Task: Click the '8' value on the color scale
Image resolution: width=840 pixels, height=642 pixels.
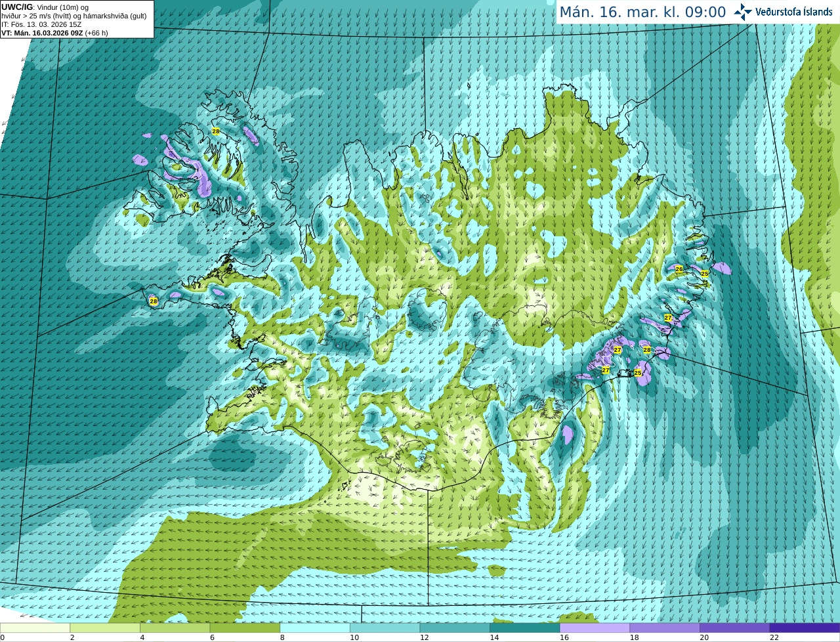Action: tap(282, 637)
